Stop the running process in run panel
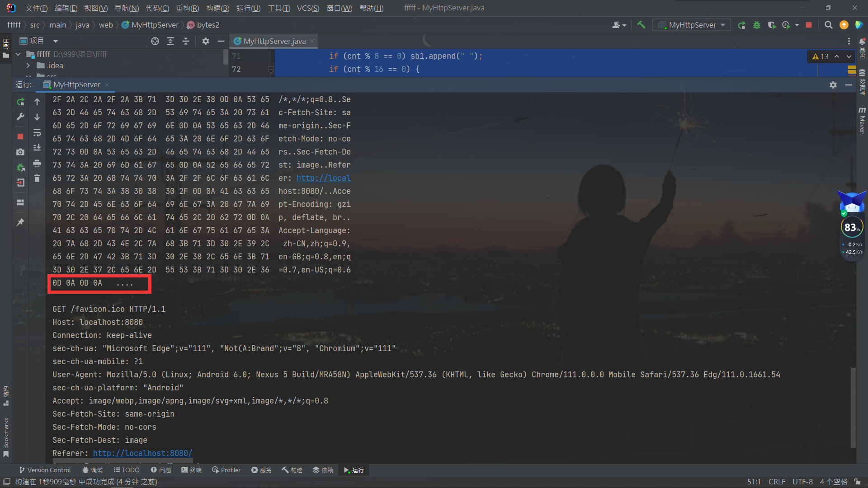Screen dimensions: 868x488 pos(20,136)
